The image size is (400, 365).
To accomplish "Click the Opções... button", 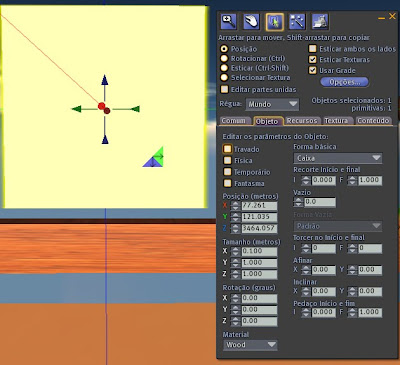I will pos(345,82).
